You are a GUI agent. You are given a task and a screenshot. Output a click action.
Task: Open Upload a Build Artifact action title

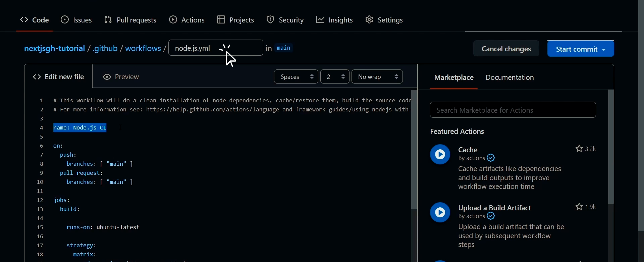click(495, 208)
